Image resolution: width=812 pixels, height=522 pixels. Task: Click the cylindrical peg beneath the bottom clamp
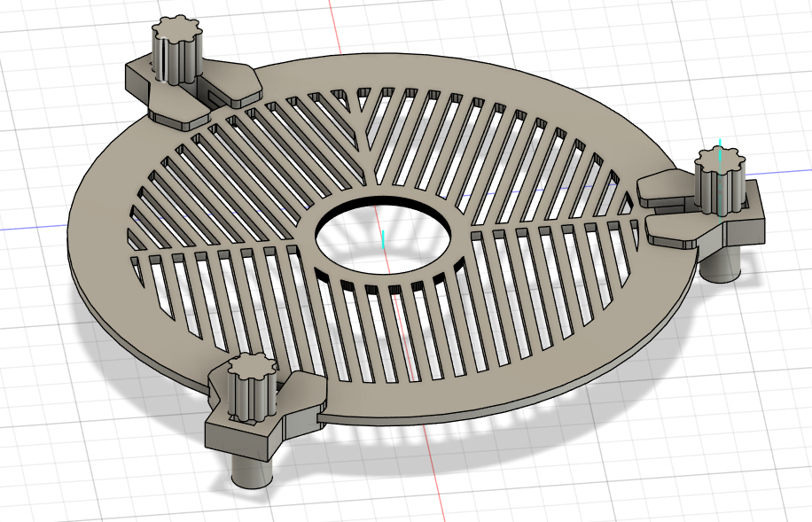pyautogui.click(x=252, y=471)
